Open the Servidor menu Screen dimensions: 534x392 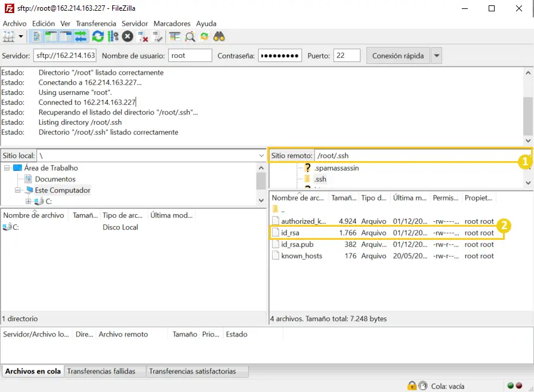click(135, 23)
